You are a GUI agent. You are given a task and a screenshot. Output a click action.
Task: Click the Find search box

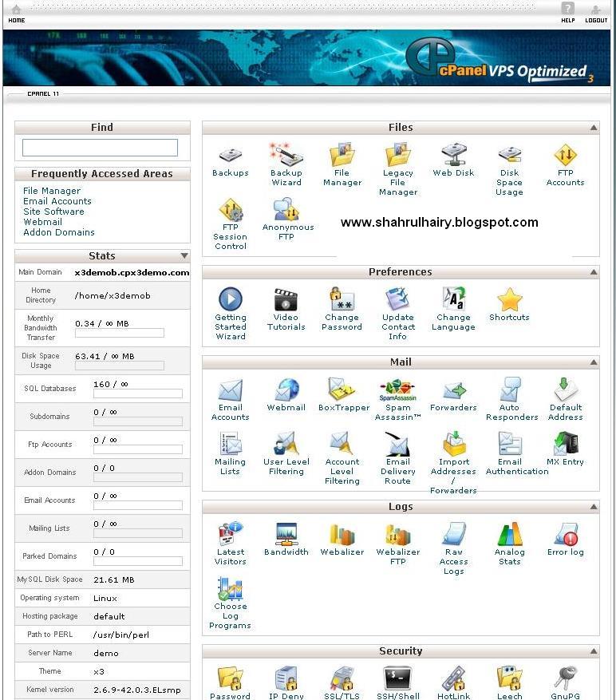point(100,148)
